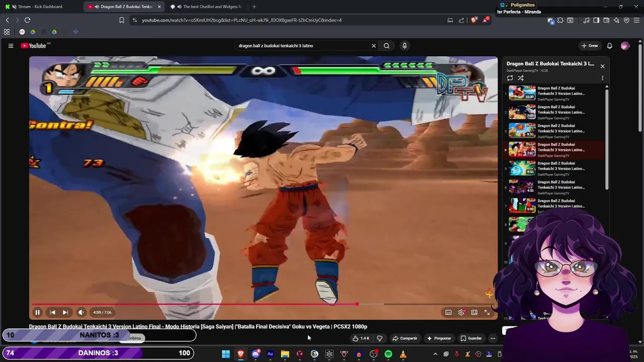Image resolution: width=644 pixels, height=362 pixels.
Task: Open Brave Shields lion icon
Action: (x=474, y=20)
